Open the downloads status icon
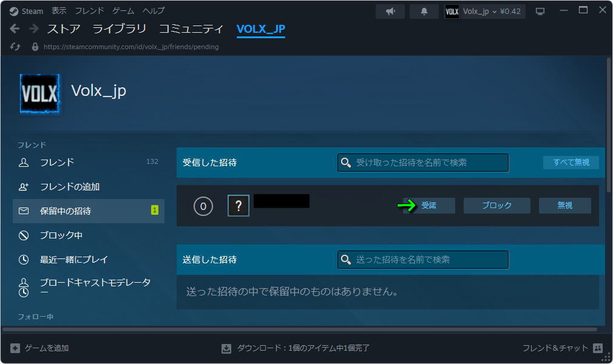The height and width of the screenshot is (364, 613). coord(226,348)
